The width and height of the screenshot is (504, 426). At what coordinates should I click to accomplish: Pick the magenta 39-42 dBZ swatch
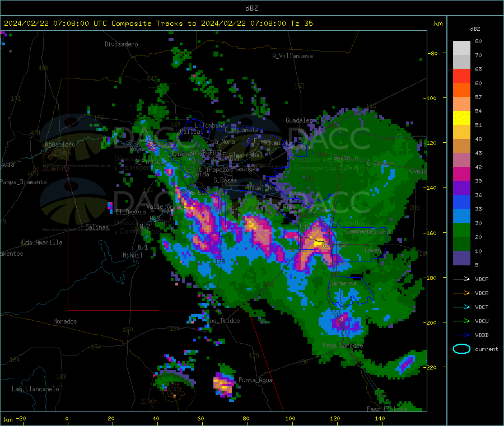(x=461, y=174)
